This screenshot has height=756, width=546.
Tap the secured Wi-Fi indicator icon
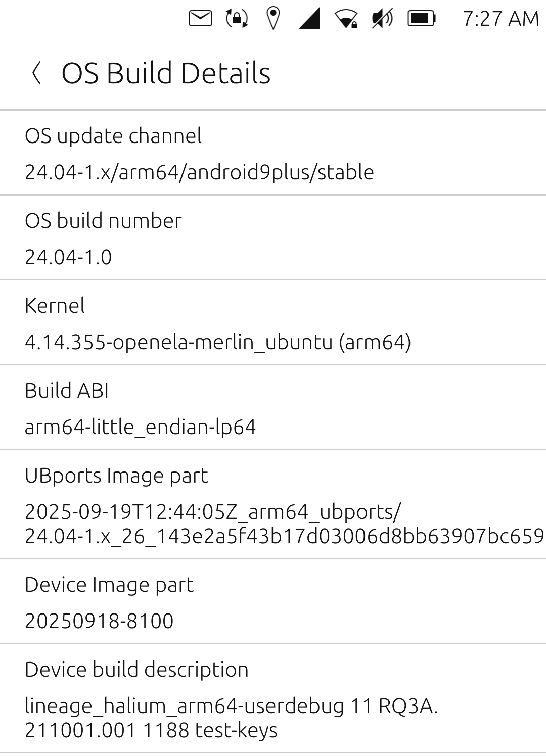coord(346,19)
